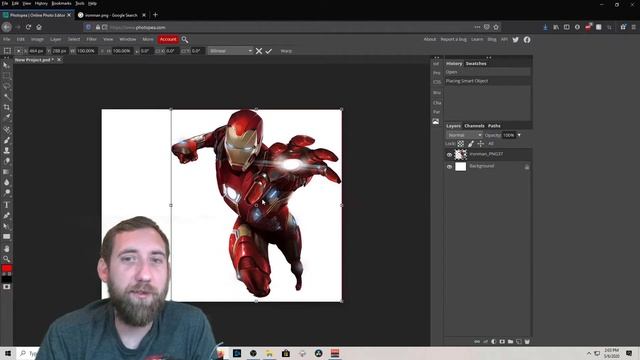Toggle Lock All option
This screenshot has height=360, width=640.
[x=491, y=144]
